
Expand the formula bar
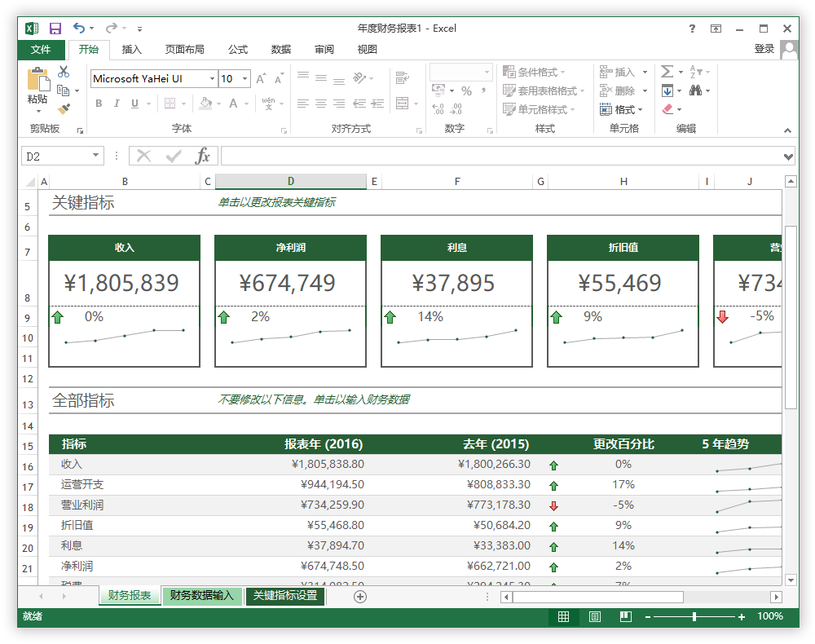click(x=788, y=157)
